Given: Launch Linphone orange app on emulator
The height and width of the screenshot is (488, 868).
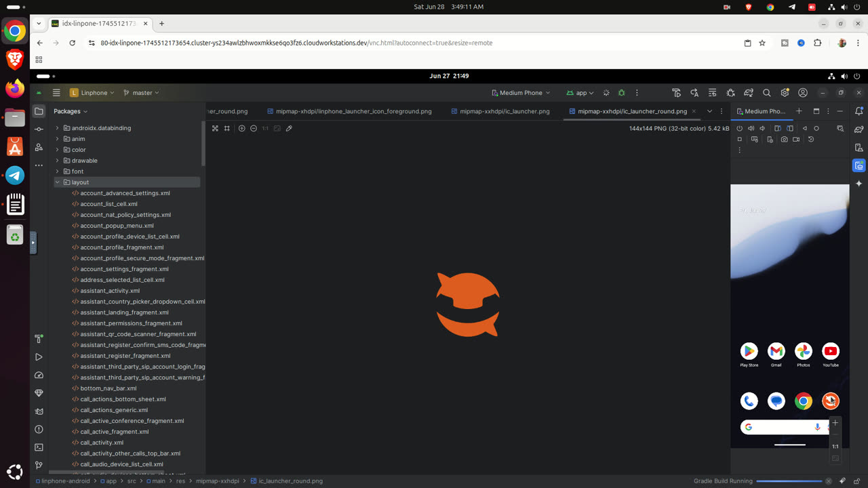Looking at the screenshot, I should (831, 401).
